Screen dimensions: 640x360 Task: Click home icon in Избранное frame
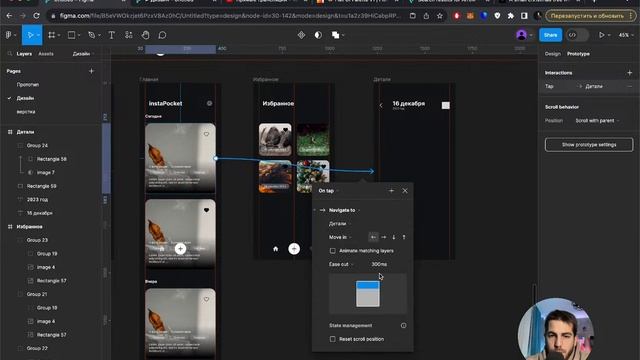click(x=276, y=249)
